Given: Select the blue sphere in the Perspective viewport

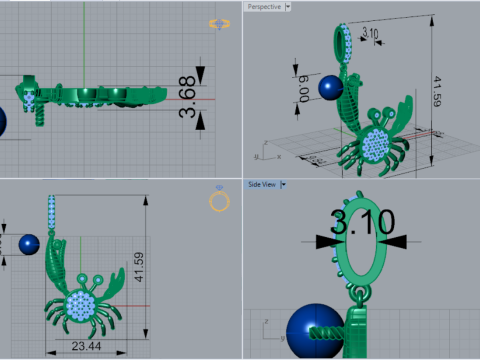Looking at the screenshot, I should point(331,87).
